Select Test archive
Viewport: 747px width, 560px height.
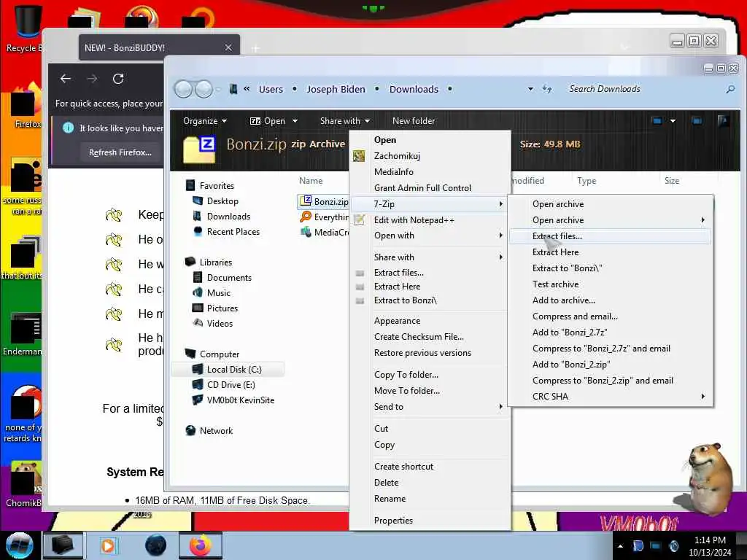[x=611, y=284]
